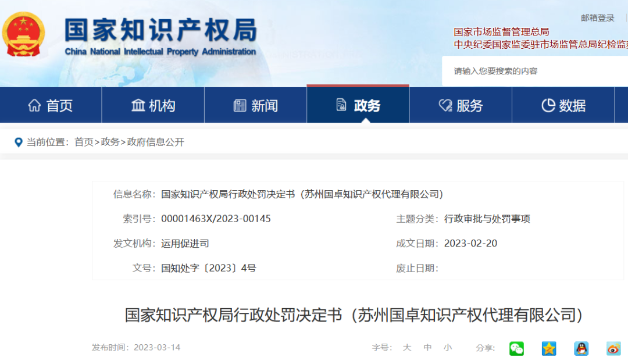Set font size to 大
628x364 pixels.
tap(407, 348)
